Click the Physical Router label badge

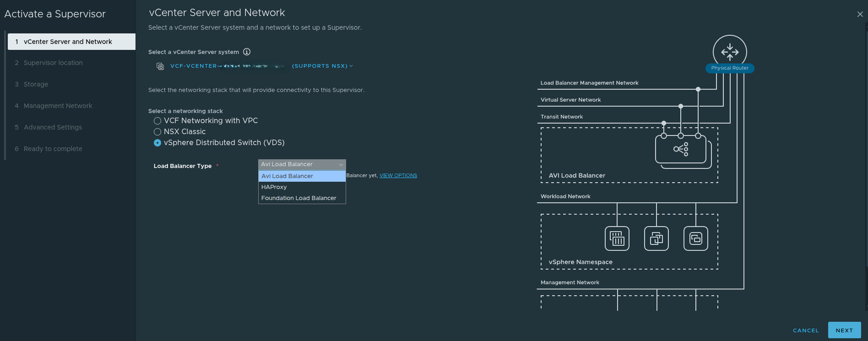click(x=730, y=68)
